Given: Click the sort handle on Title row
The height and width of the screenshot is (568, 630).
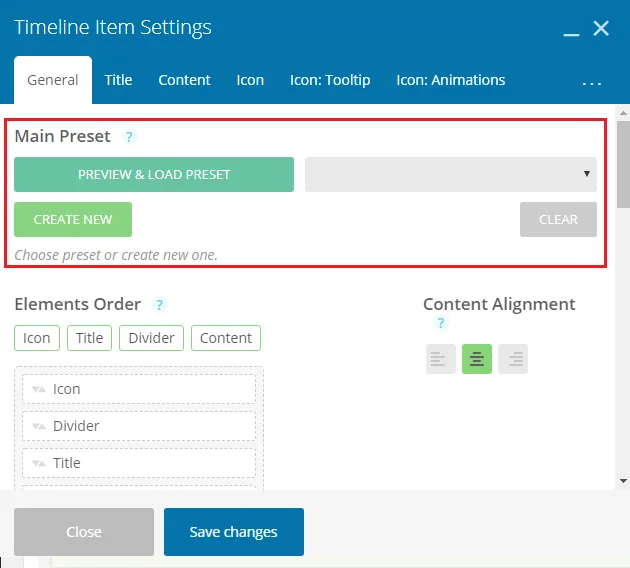Looking at the screenshot, I should pos(39,463).
